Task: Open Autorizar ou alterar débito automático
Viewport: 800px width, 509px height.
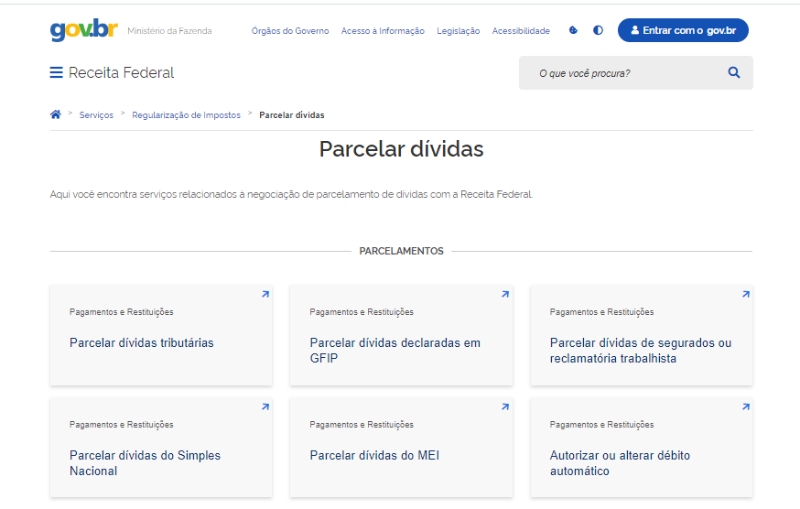Action: 619,463
